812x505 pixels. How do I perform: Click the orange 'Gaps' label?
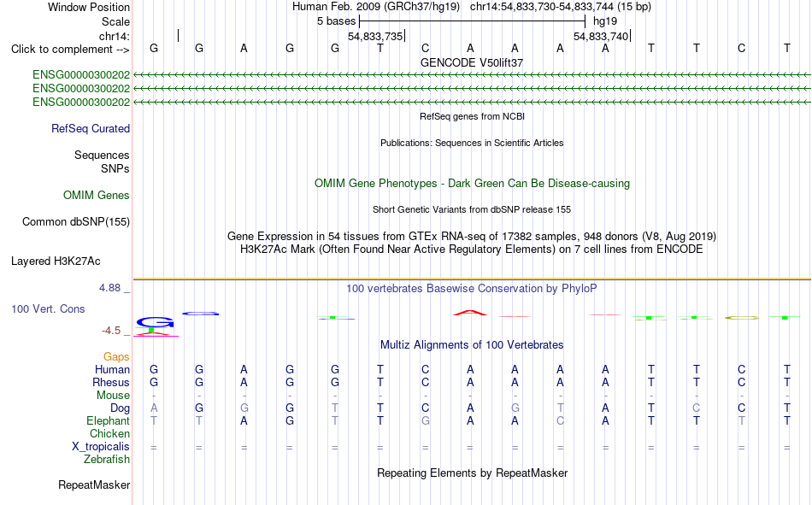tap(116, 357)
